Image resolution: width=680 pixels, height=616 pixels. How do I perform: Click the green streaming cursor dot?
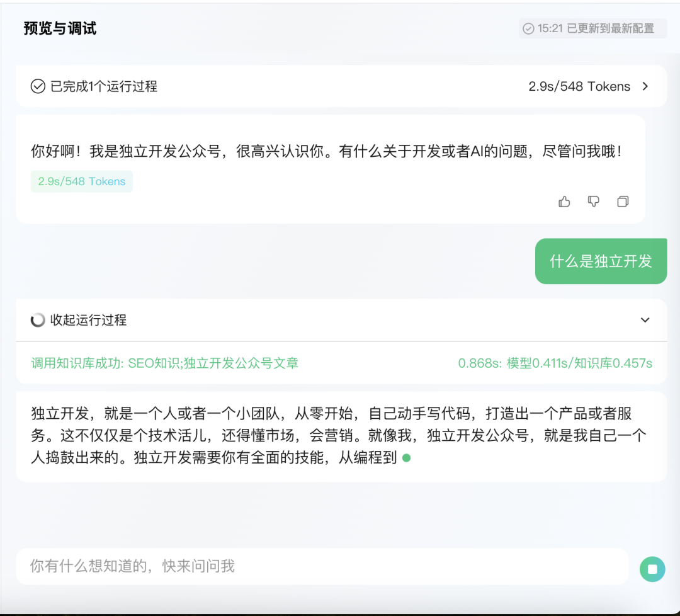pyautogui.click(x=406, y=458)
